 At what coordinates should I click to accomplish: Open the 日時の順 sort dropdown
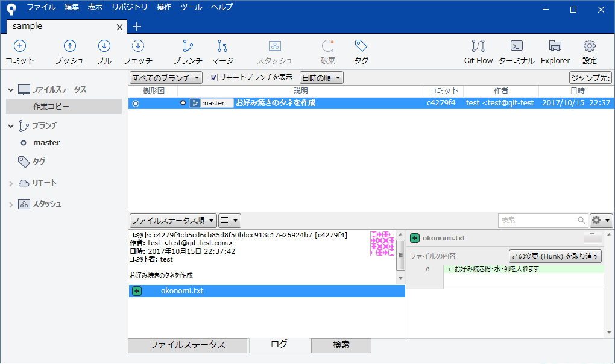coord(321,78)
